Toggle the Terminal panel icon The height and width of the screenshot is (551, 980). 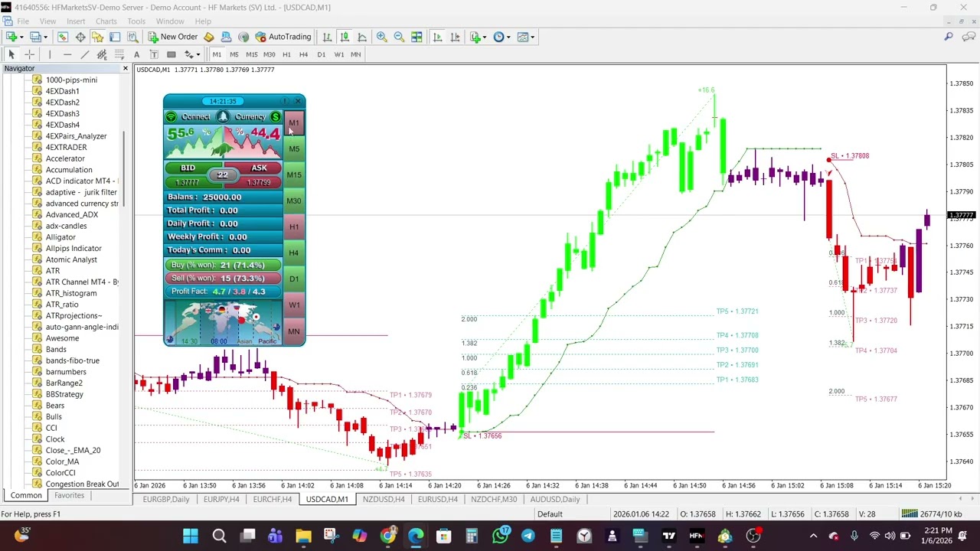115,37
